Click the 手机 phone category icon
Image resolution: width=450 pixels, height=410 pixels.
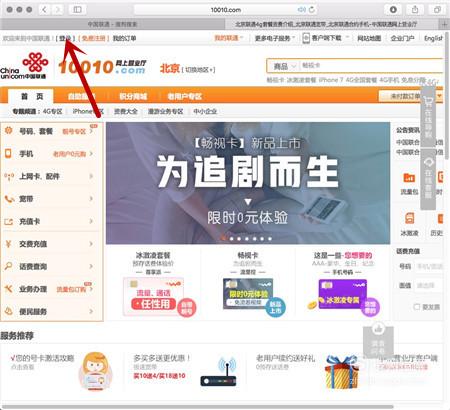(x=8, y=153)
